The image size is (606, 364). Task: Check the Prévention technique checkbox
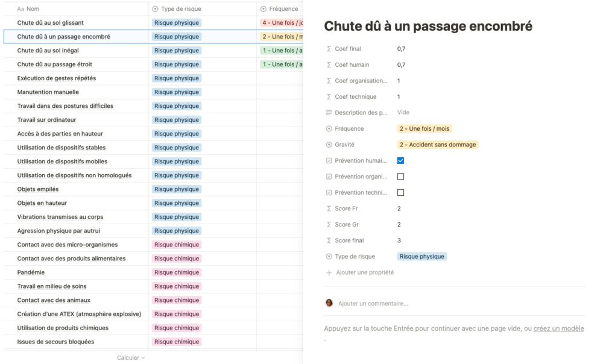click(x=400, y=193)
